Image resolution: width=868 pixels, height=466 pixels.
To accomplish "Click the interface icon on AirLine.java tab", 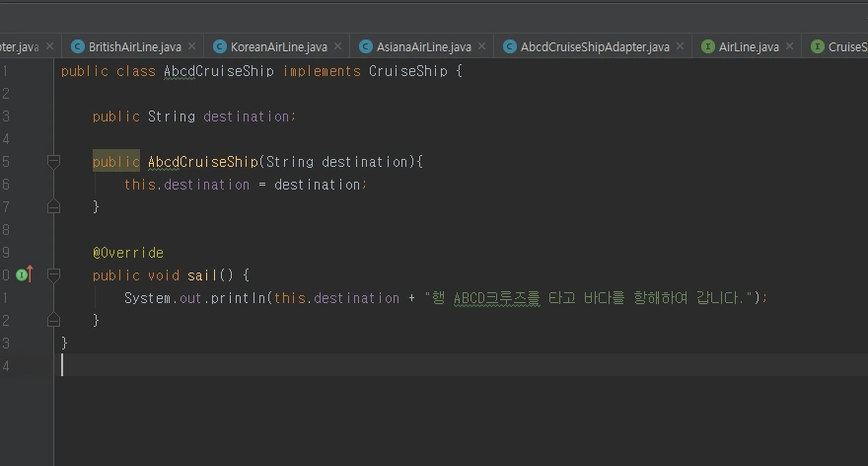I will [707, 46].
